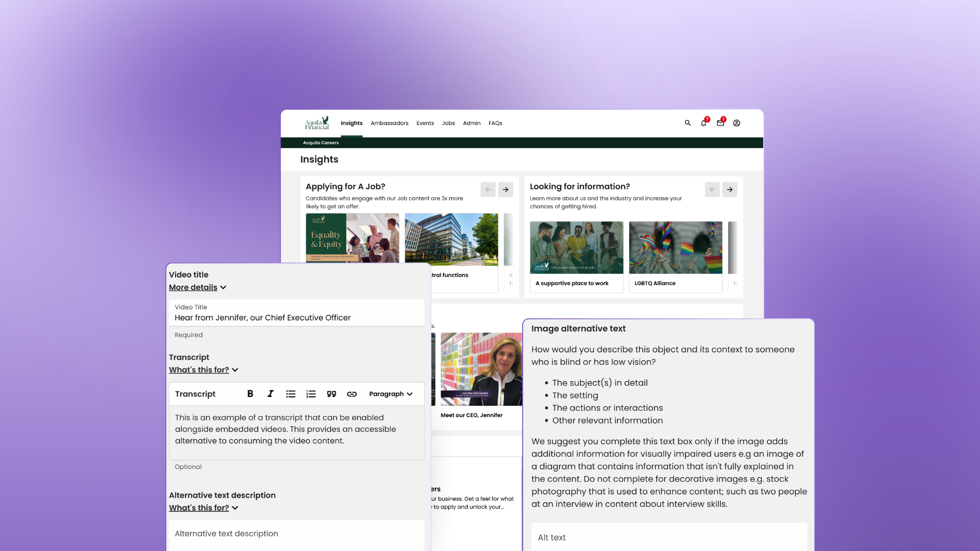The image size is (980, 551).
Task: Insert link in Transcript editor
Action: coord(352,394)
